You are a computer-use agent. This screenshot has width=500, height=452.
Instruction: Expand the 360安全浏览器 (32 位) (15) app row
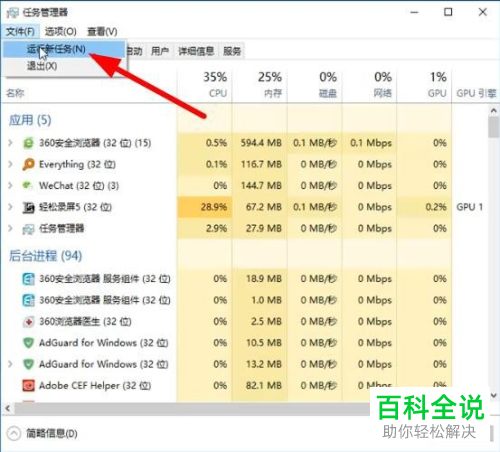[10, 143]
